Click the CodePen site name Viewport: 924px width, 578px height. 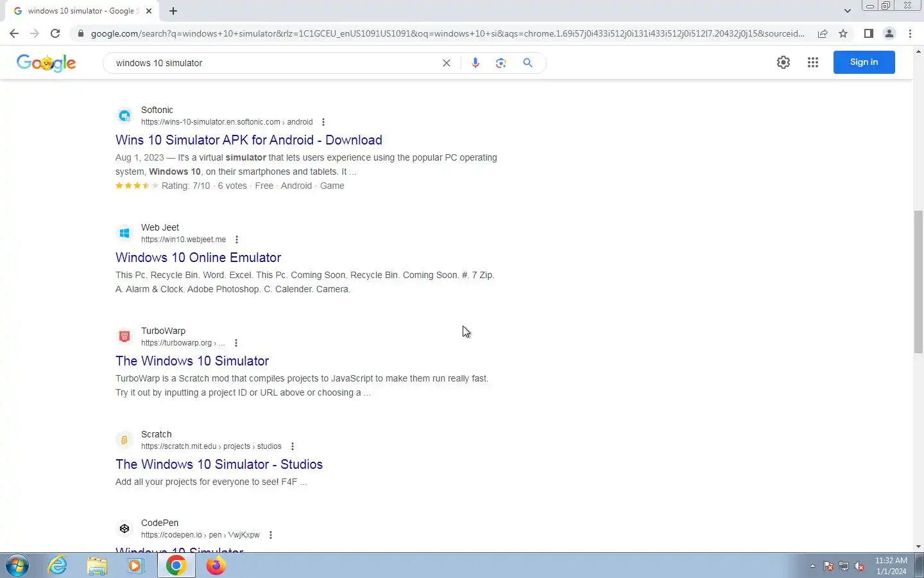(x=160, y=523)
